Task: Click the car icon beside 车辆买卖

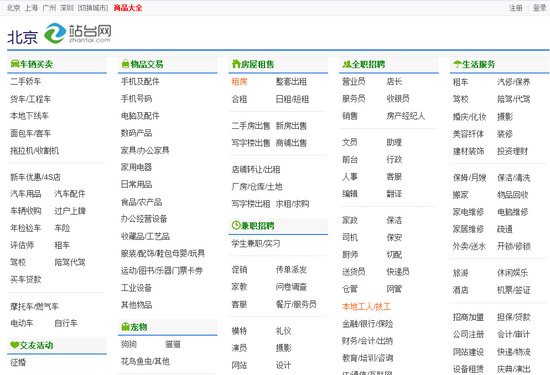Action: click(14, 64)
